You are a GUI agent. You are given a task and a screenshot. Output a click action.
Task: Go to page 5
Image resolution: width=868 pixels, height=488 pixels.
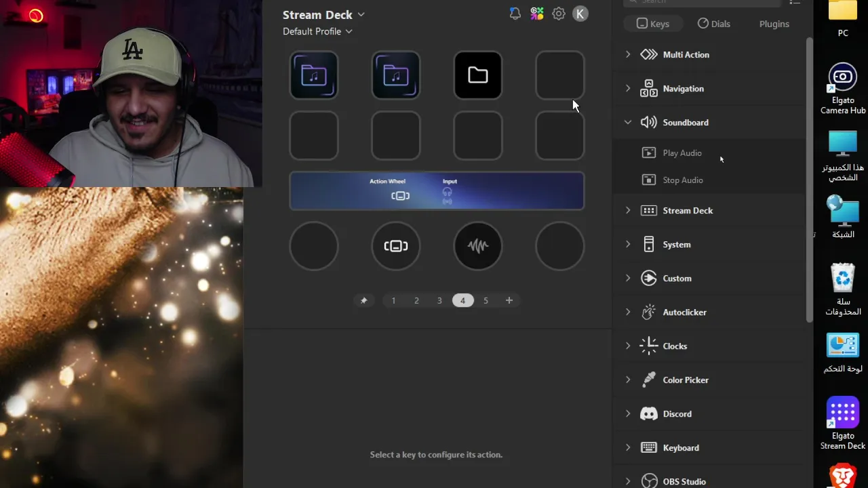click(x=486, y=300)
